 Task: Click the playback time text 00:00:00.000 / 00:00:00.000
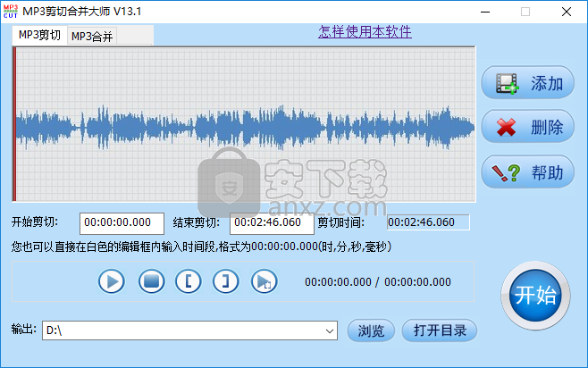pyautogui.click(x=378, y=282)
